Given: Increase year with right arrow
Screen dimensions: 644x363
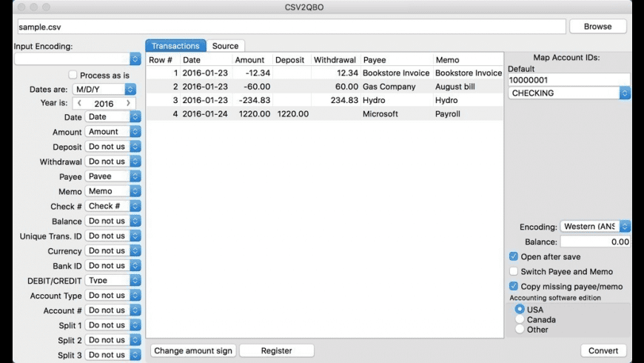Looking at the screenshot, I should tap(128, 103).
